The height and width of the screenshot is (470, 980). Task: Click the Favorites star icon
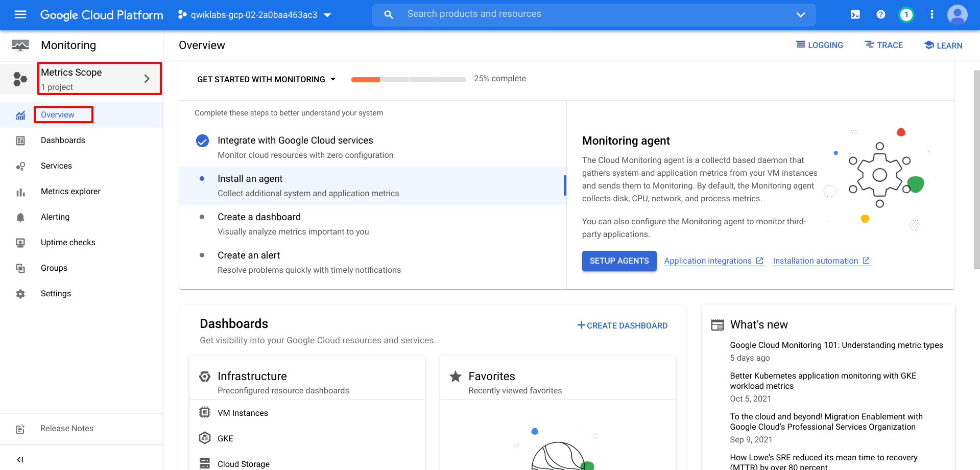point(456,377)
